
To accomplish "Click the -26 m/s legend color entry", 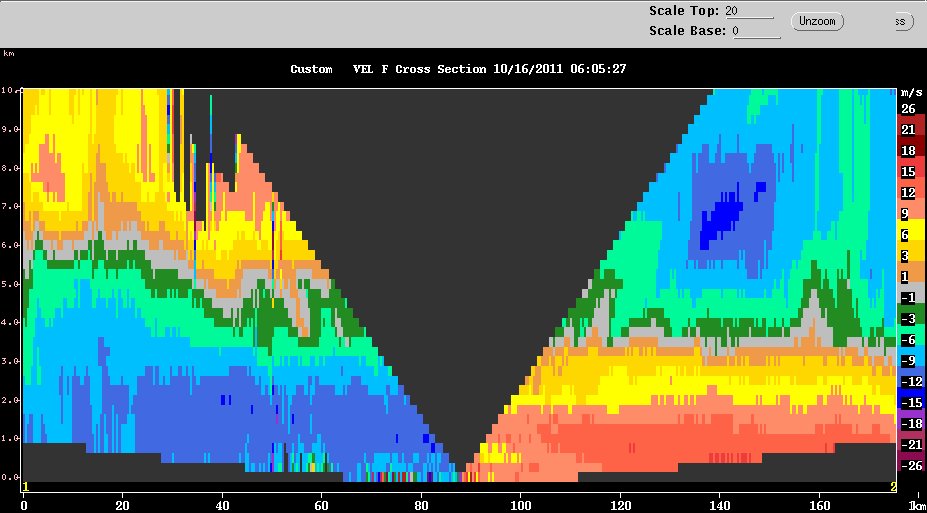I will coord(912,466).
